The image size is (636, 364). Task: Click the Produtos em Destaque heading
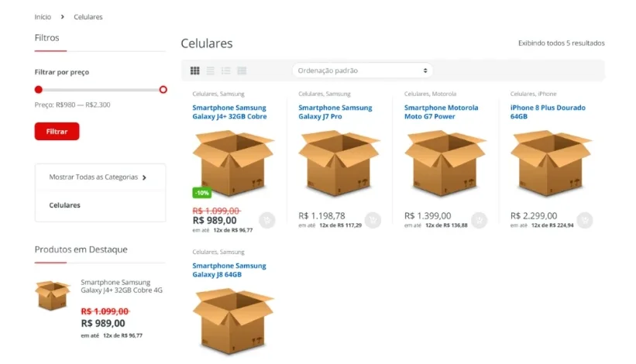pos(81,249)
